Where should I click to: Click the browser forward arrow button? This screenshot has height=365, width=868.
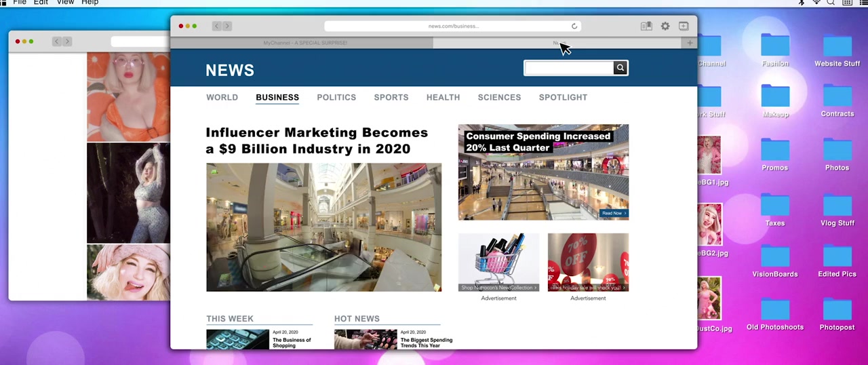pyautogui.click(x=227, y=26)
